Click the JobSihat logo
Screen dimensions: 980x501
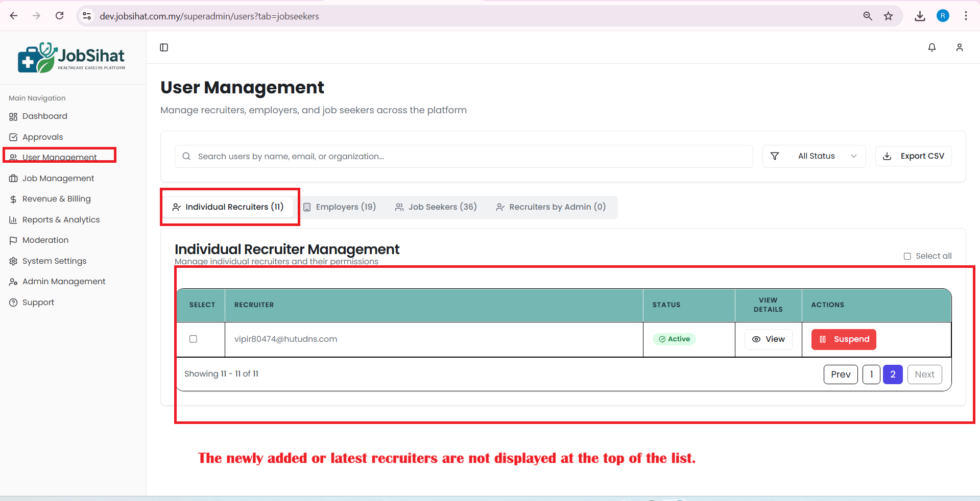(71, 58)
